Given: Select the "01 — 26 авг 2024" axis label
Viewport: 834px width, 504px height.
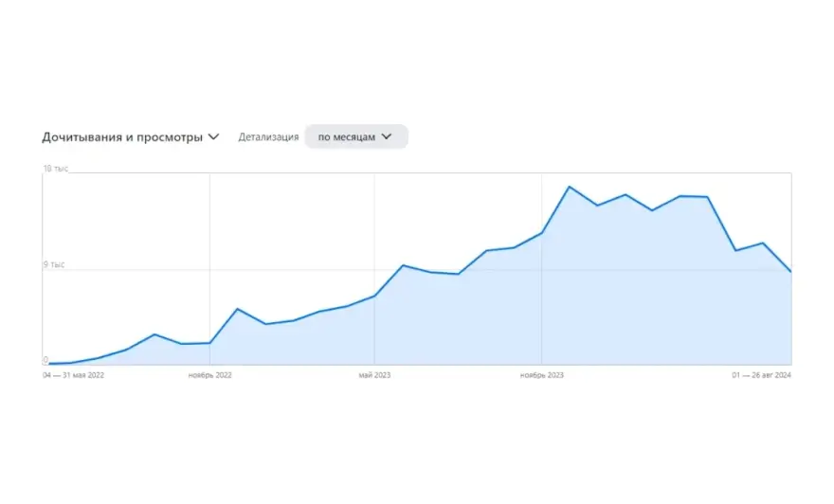Looking at the screenshot, I should point(761,375).
